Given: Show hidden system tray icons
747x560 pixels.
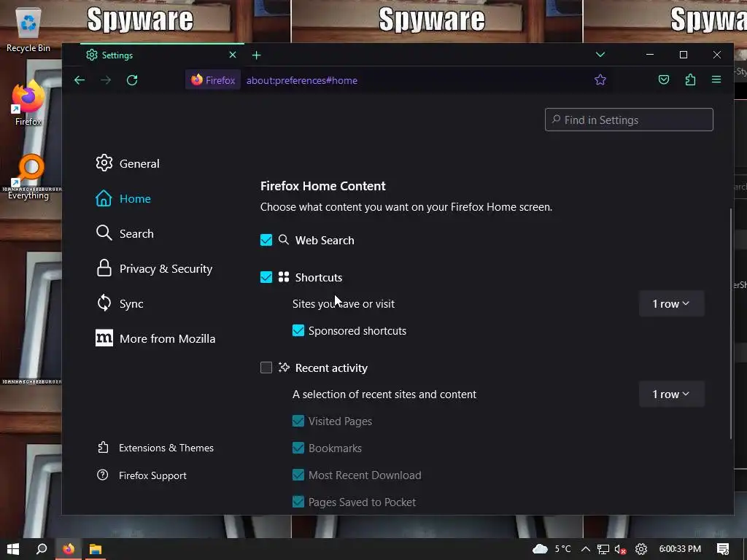Looking at the screenshot, I should coord(586,549).
